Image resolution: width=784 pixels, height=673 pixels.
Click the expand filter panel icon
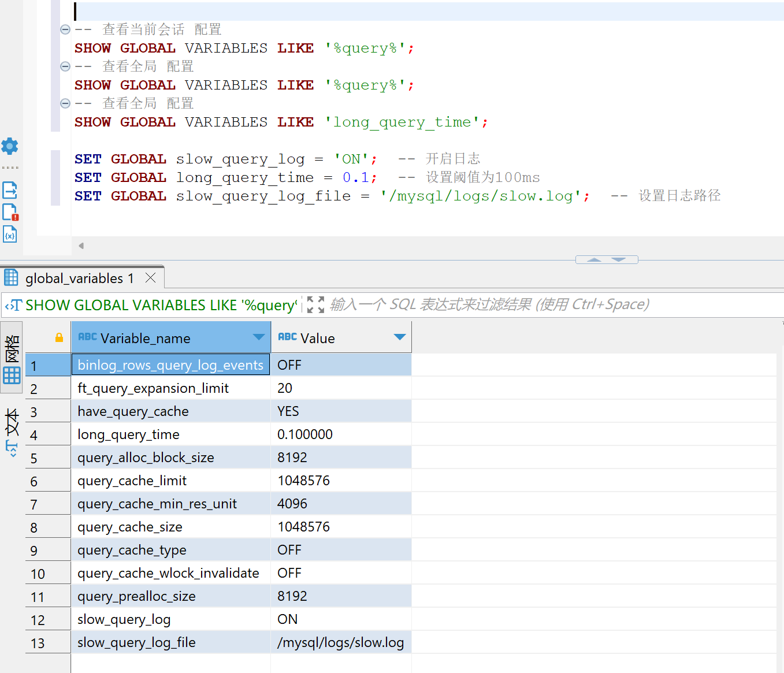315,304
